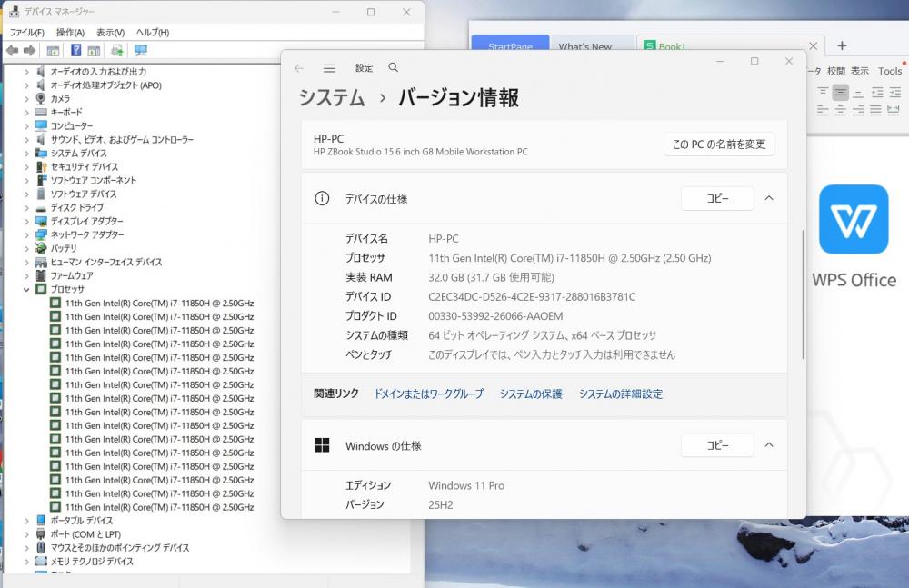The width and height of the screenshot is (909, 588).
Task: Expand the ディスク ドライブ node
Action: (x=26, y=207)
